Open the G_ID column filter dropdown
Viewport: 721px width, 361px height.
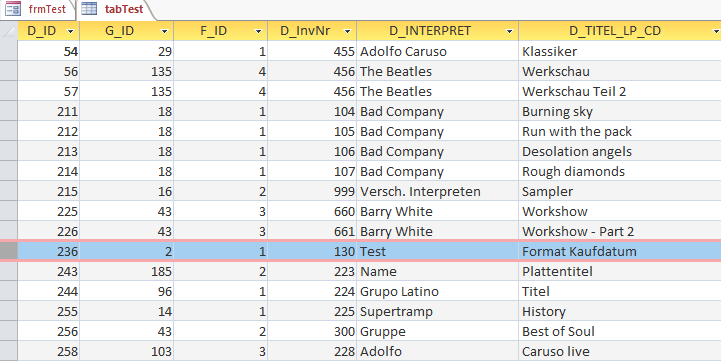click(164, 31)
